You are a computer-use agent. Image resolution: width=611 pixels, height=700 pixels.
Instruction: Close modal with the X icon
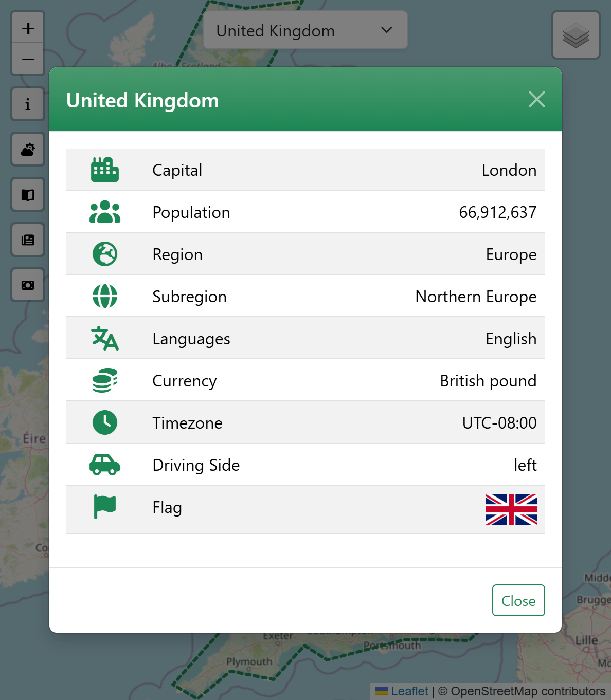(537, 99)
